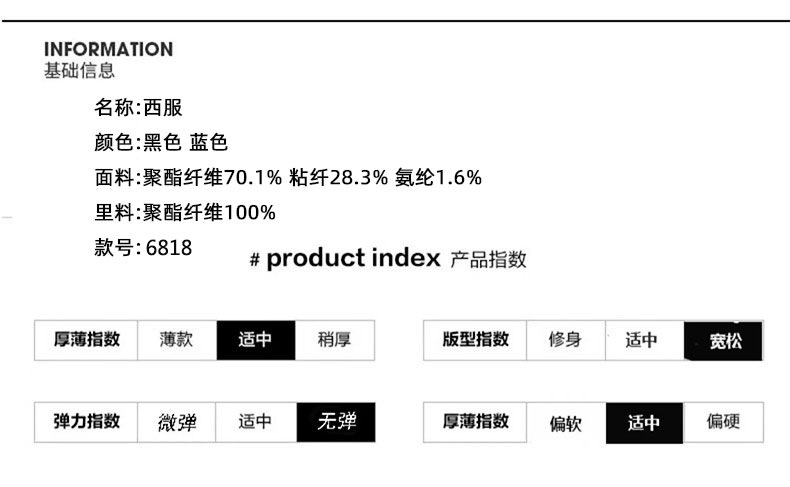Choose 适中 between 偏软 and 偏硬
790x487 pixels.
[644, 423]
